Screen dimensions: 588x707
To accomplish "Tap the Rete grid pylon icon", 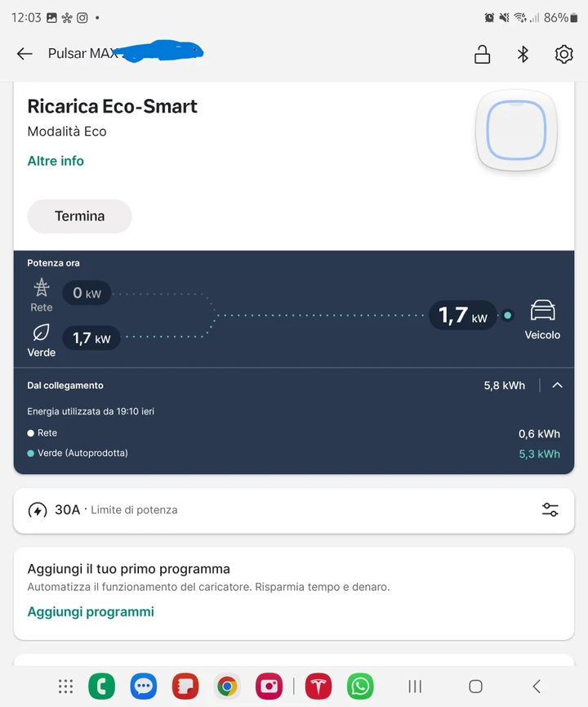I will [x=42, y=287].
